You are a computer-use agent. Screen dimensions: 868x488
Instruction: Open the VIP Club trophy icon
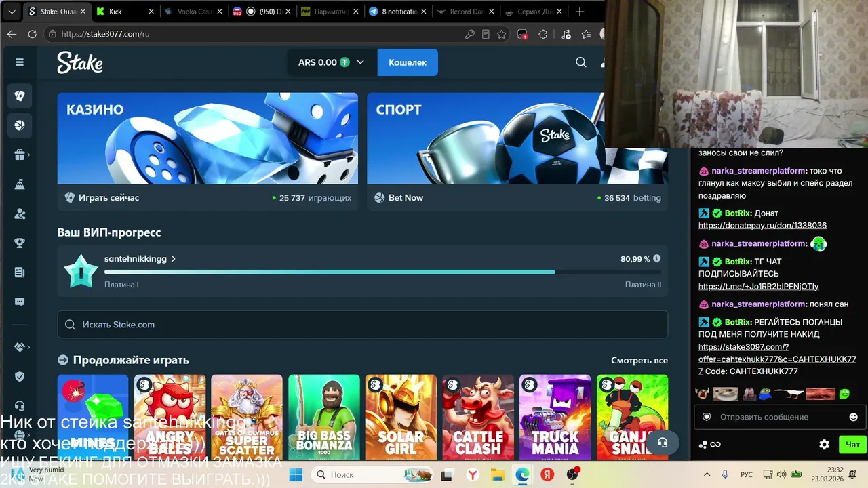[20, 243]
